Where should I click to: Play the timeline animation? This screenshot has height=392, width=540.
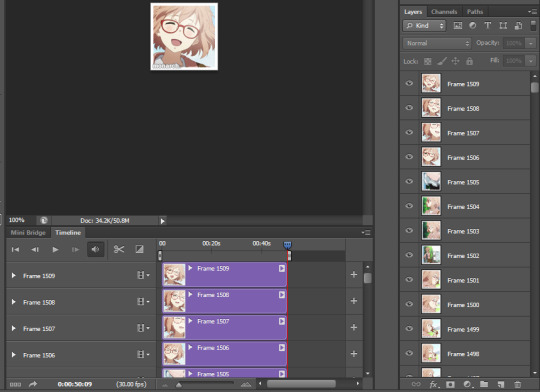coord(55,249)
